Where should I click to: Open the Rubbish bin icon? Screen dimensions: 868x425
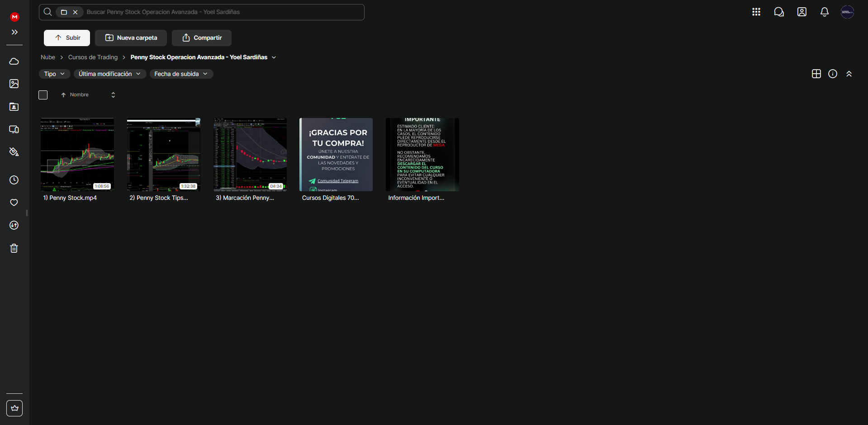14,248
